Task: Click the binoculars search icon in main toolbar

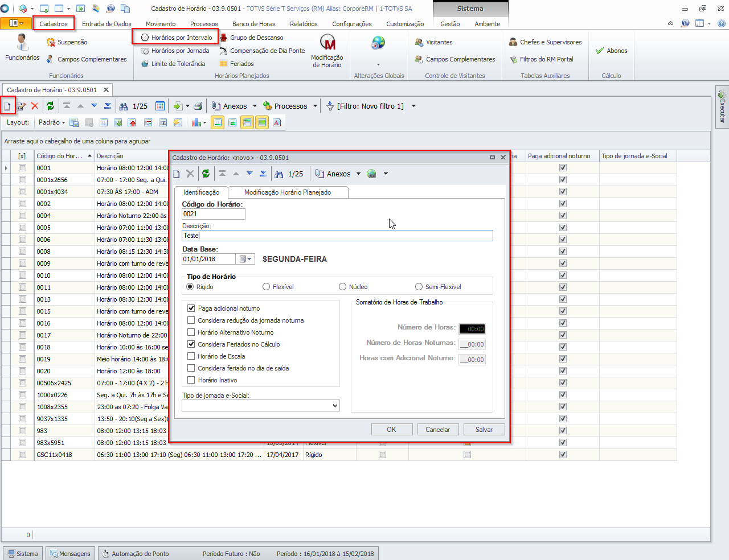Action: 124,106
